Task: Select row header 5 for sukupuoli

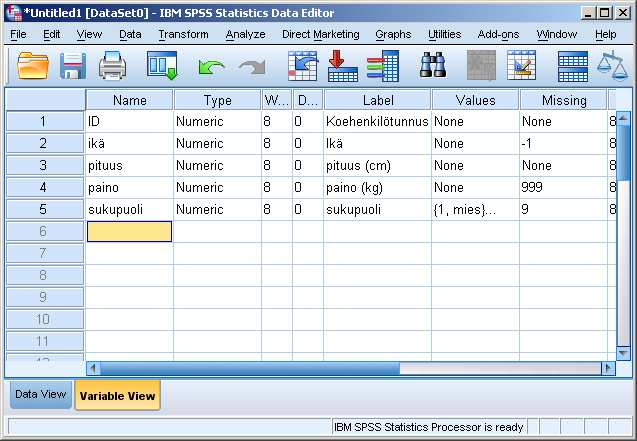Action: [x=44, y=209]
